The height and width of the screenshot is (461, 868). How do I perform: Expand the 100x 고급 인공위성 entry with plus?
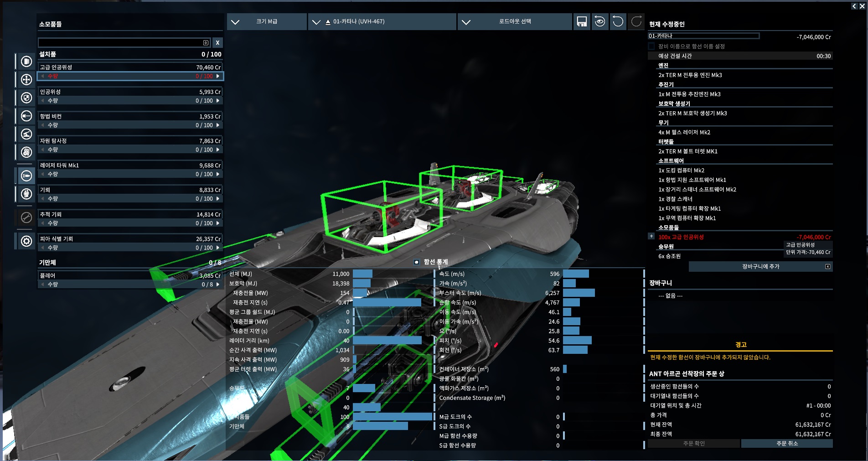tap(651, 236)
